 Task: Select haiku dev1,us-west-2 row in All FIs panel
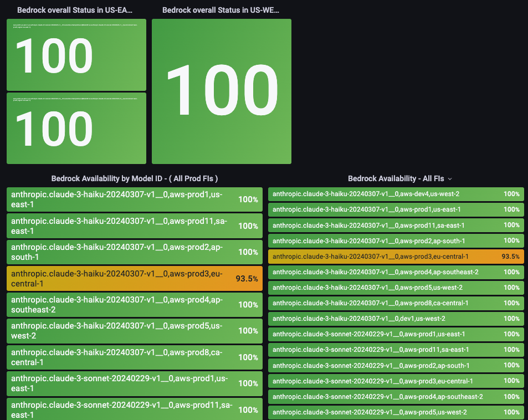pos(396,319)
